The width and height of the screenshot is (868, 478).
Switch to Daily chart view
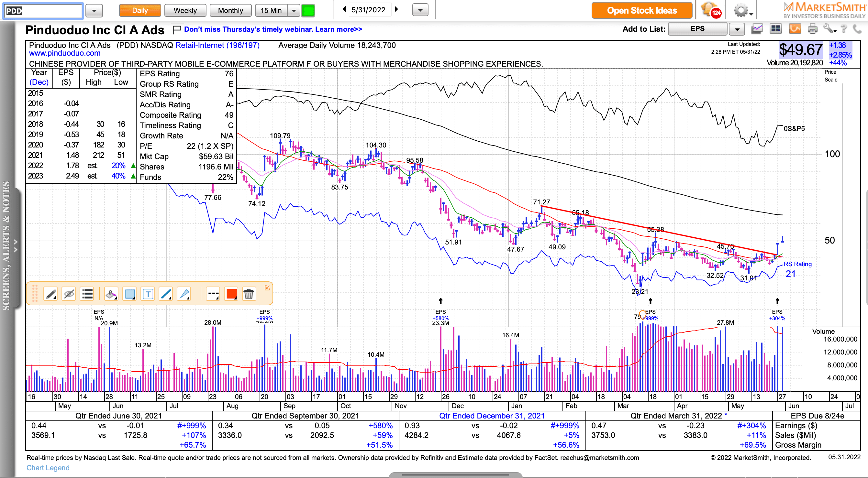point(140,10)
